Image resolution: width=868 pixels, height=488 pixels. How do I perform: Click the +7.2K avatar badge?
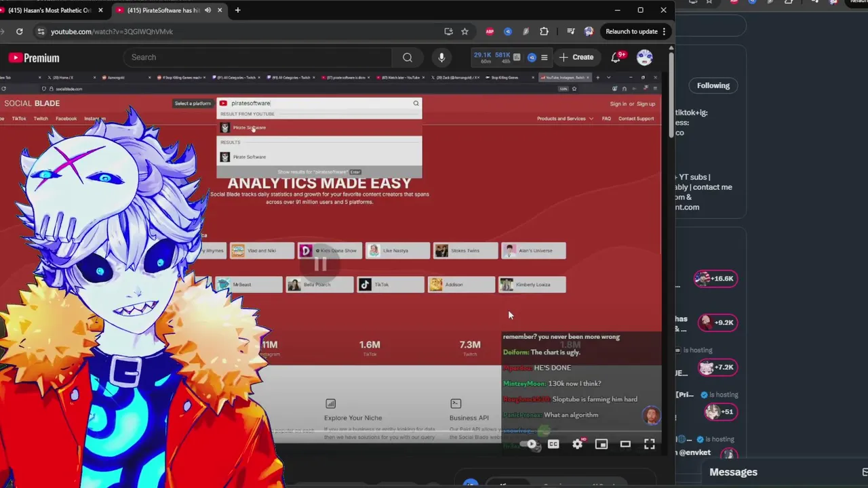[x=717, y=367]
